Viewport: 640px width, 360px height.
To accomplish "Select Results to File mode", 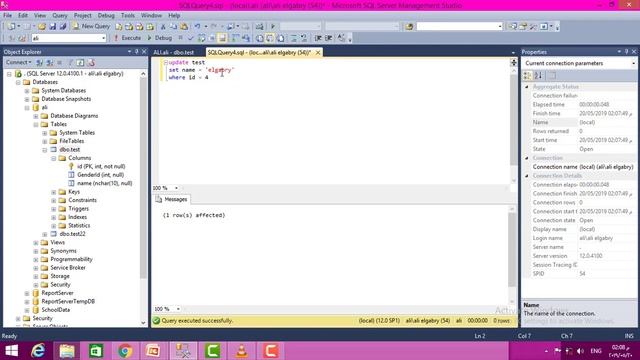I will pos(281,38).
